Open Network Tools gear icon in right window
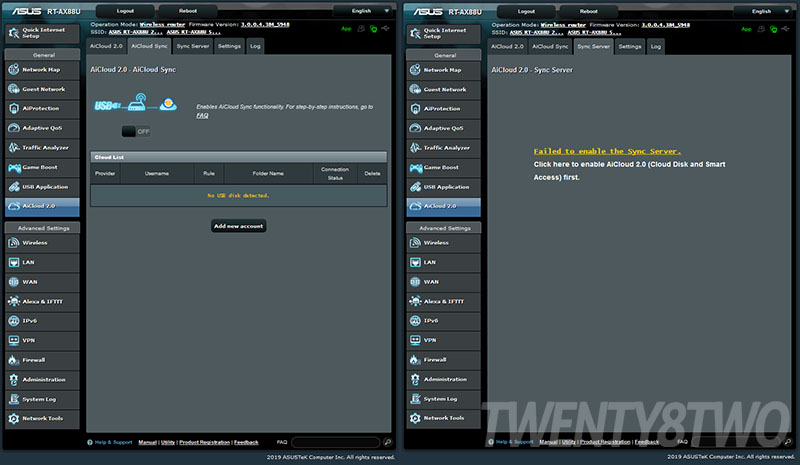This screenshot has height=465, width=800. pyautogui.click(x=415, y=418)
